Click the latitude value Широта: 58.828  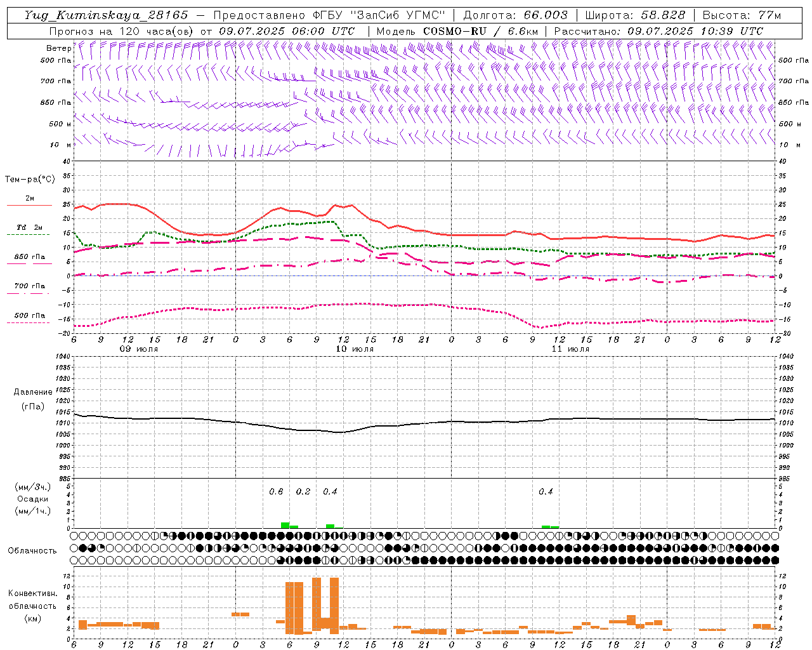[x=635, y=15]
